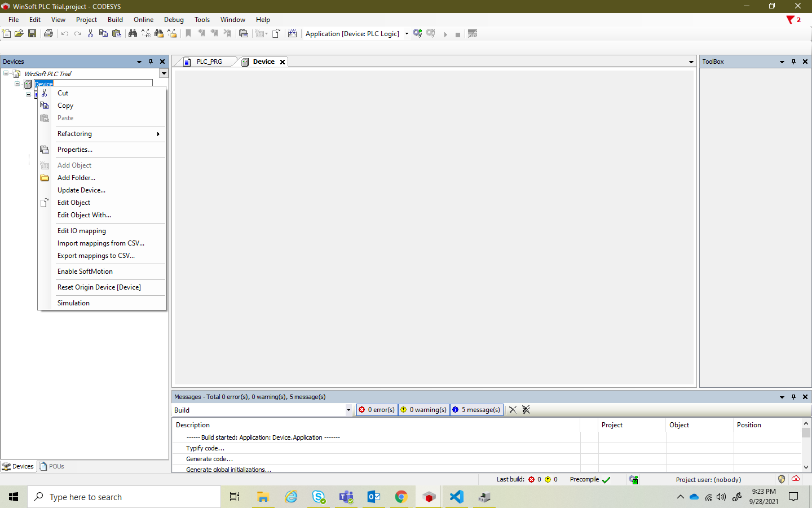Screen dimensions: 812x508
Task: Close the Device editor tab
Action: tap(283, 62)
